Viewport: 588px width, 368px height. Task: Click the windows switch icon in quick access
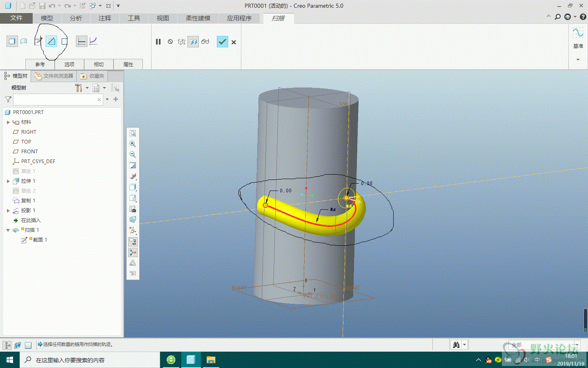(x=92, y=6)
